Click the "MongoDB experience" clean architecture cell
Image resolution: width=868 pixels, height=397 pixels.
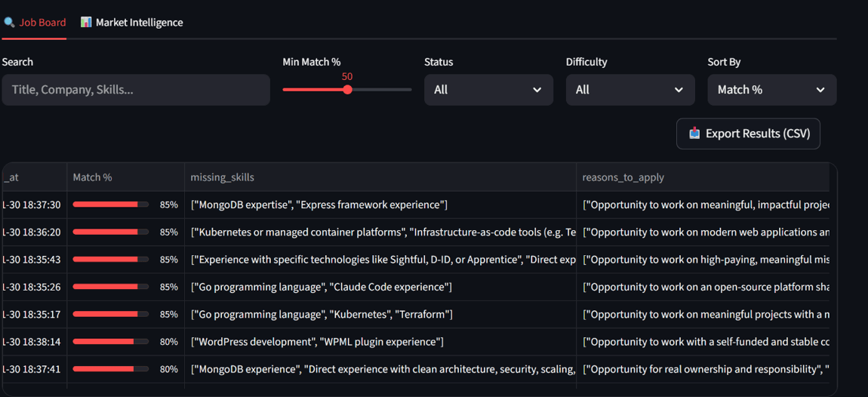click(x=380, y=369)
